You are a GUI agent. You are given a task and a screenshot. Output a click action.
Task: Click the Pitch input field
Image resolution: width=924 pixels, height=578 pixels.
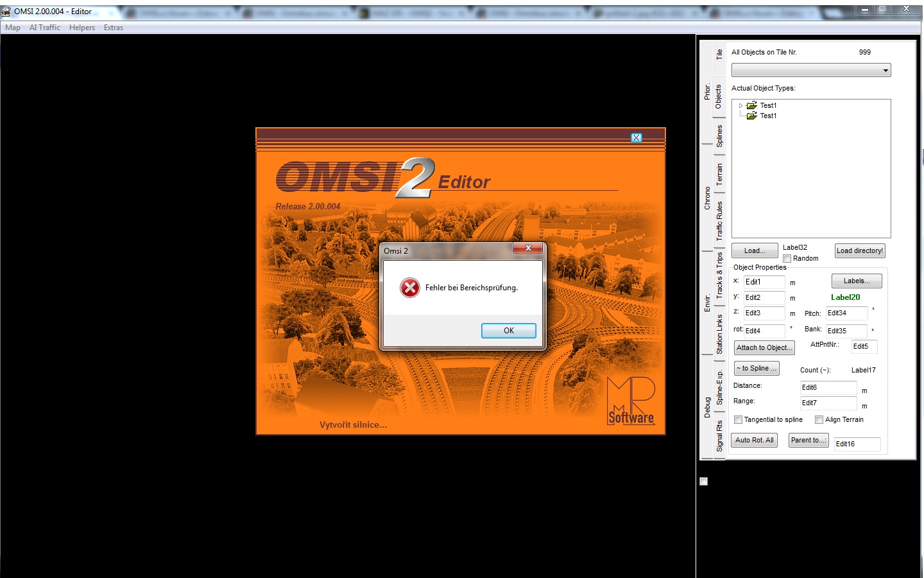846,313
